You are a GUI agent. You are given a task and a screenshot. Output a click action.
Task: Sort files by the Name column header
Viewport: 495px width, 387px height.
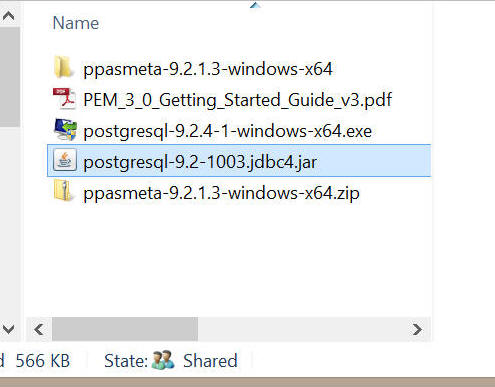[x=76, y=23]
